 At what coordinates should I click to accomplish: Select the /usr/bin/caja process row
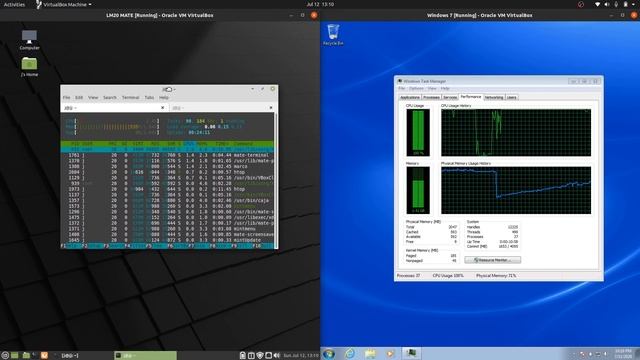(167, 200)
